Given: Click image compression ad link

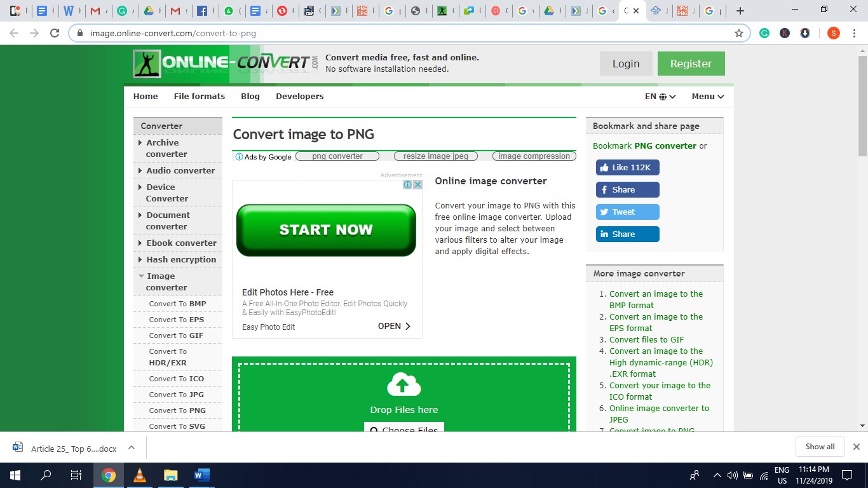Looking at the screenshot, I should (534, 156).
